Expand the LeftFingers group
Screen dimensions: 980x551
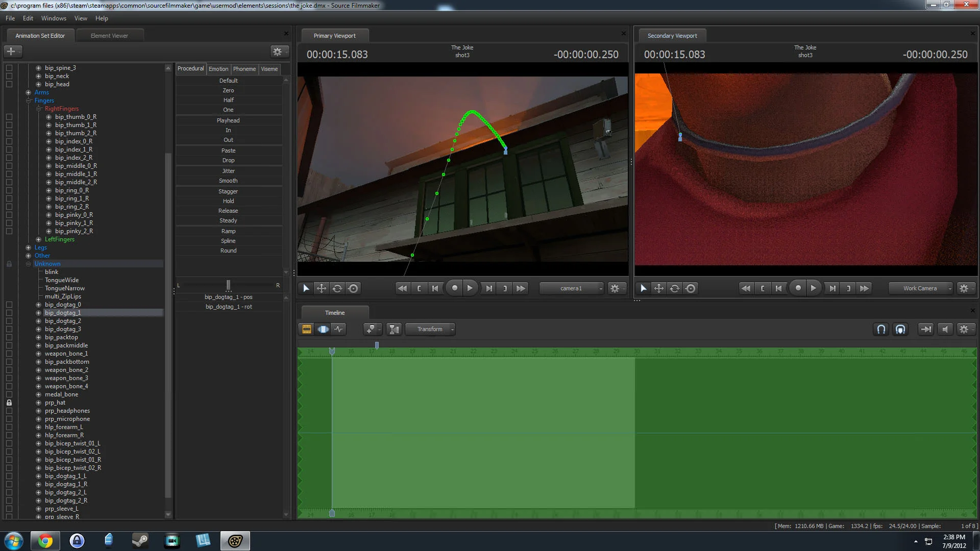click(39, 239)
